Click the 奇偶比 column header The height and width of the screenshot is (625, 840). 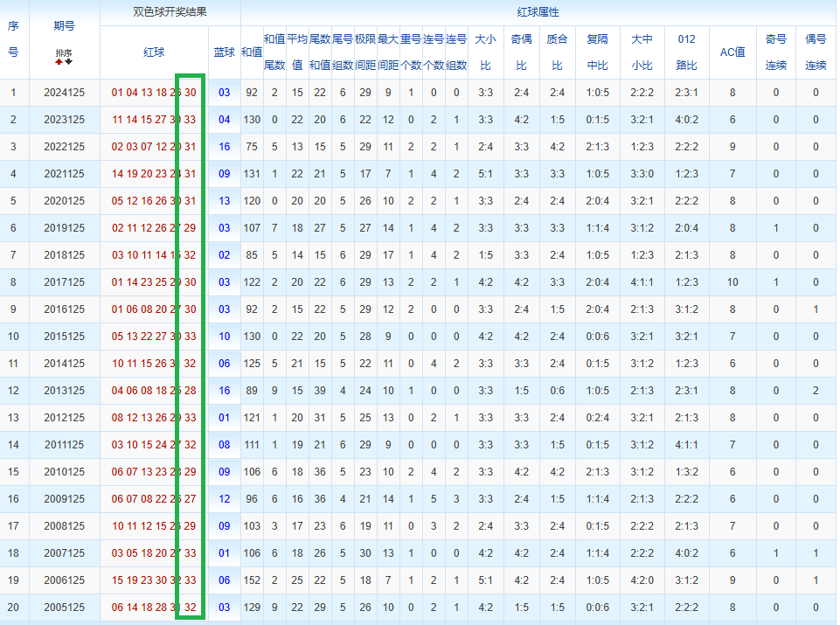tap(522, 52)
